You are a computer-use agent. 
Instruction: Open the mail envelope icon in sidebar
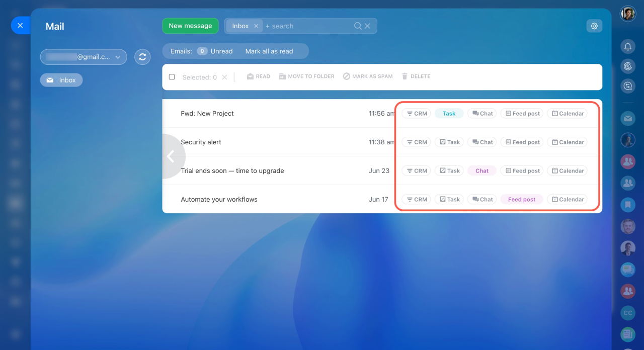[x=628, y=119]
